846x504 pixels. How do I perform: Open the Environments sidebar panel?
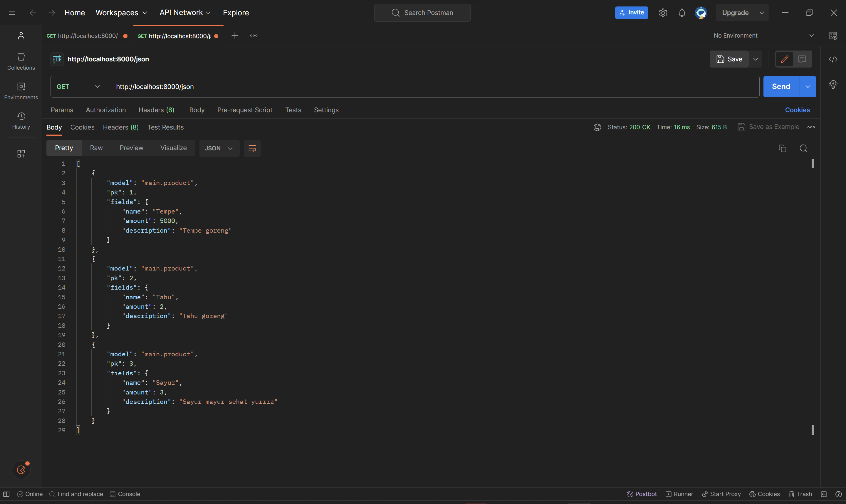coord(21,90)
